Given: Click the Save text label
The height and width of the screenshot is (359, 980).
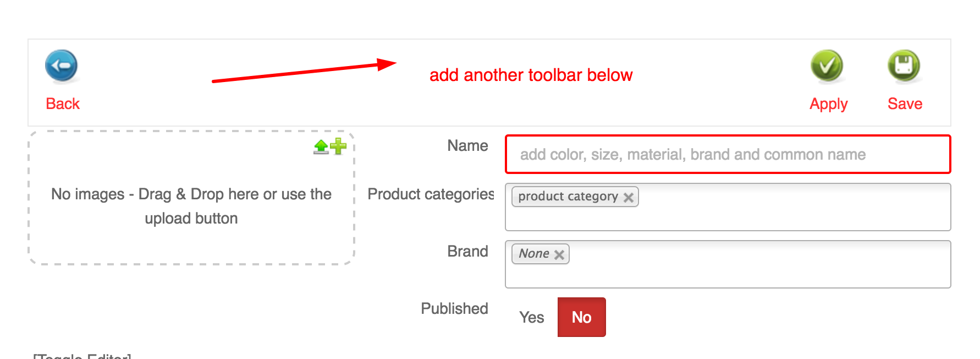Looking at the screenshot, I should click(x=905, y=104).
